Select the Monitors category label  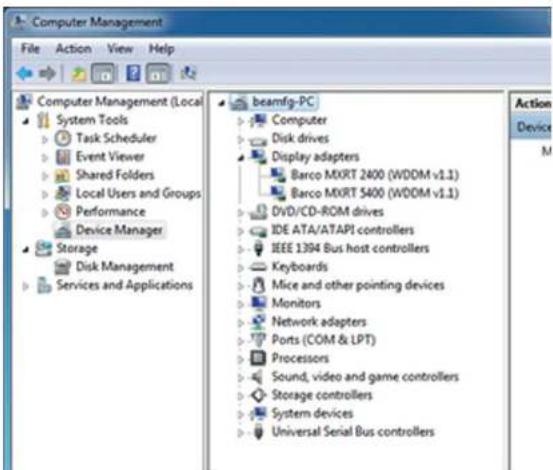click(x=296, y=303)
